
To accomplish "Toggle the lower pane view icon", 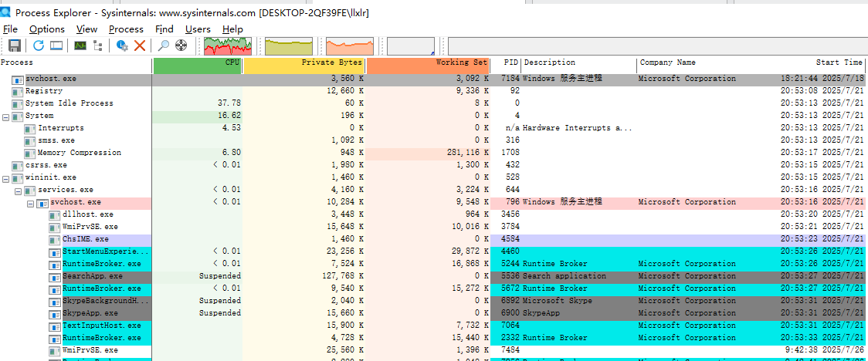I will (x=56, y=46).
